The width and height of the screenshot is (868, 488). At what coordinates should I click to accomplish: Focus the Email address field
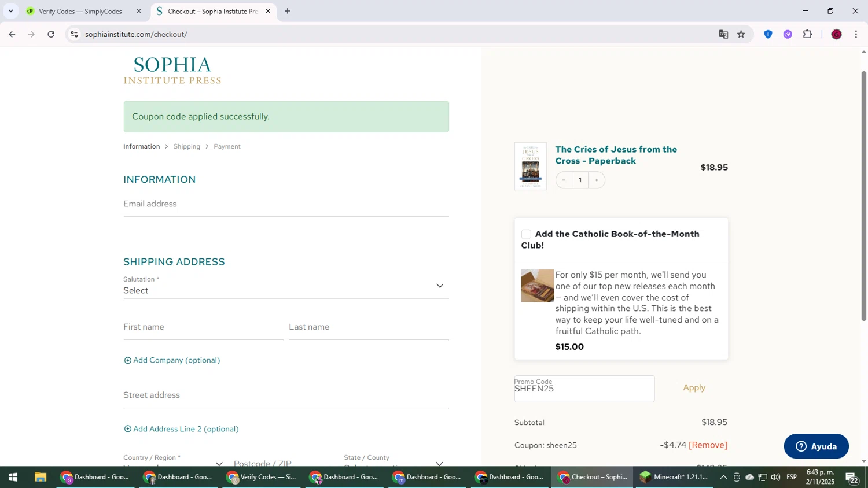click(x=286, y=204)
